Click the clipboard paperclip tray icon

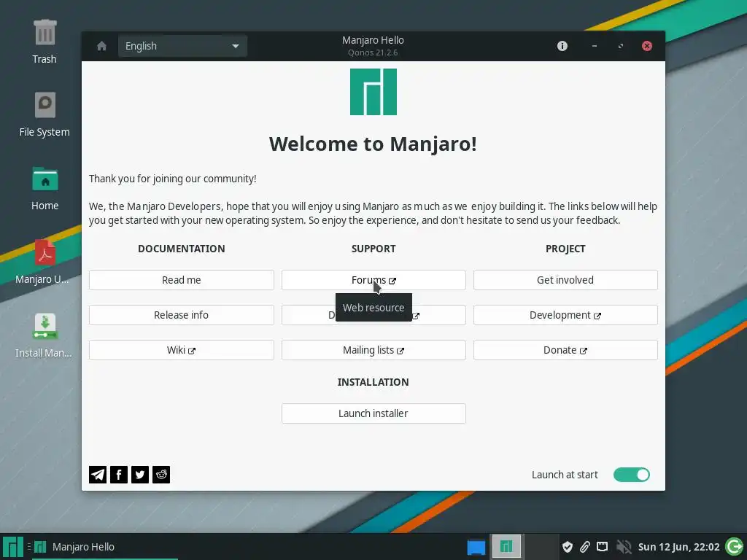pyautogui.click(x=584, y=547)
